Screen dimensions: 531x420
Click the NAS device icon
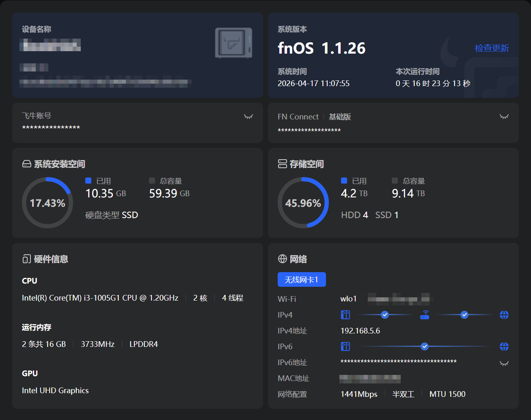pyautogui.click(x=233, y=43)
